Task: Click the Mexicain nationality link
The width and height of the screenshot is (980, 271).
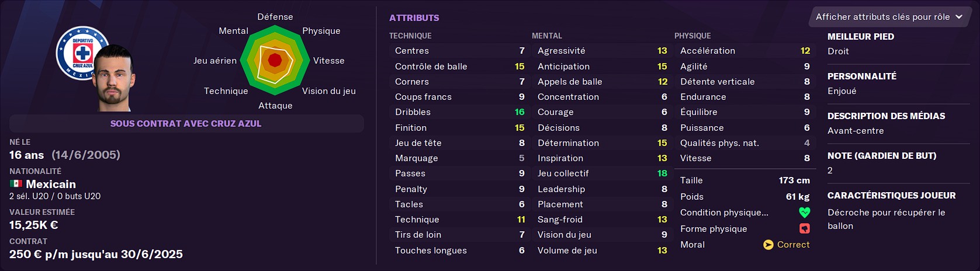Action: coord(51,184)
